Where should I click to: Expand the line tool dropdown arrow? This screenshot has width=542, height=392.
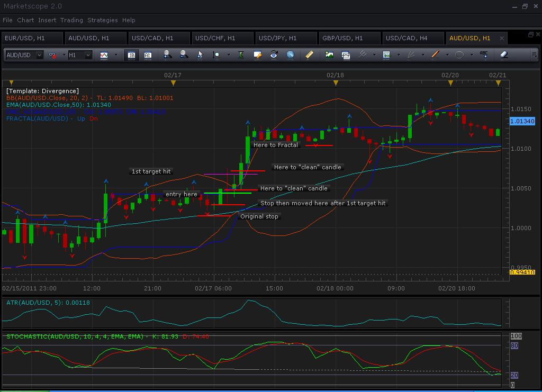click(x=447, y=55)
